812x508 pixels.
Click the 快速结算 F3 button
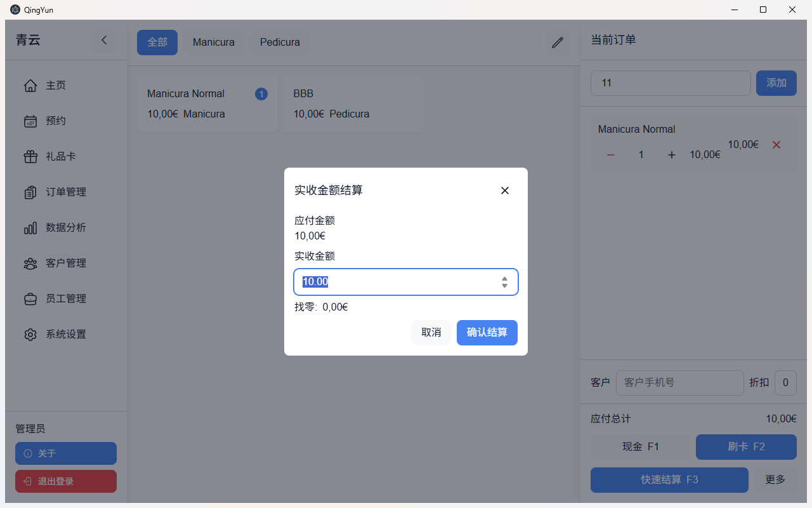coord(669,480)
